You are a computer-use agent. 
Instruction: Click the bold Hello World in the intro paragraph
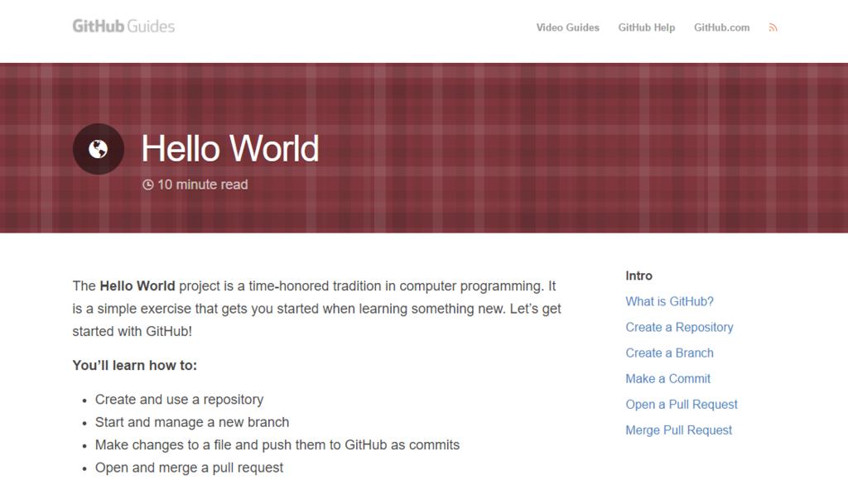[x=137, y=286]
